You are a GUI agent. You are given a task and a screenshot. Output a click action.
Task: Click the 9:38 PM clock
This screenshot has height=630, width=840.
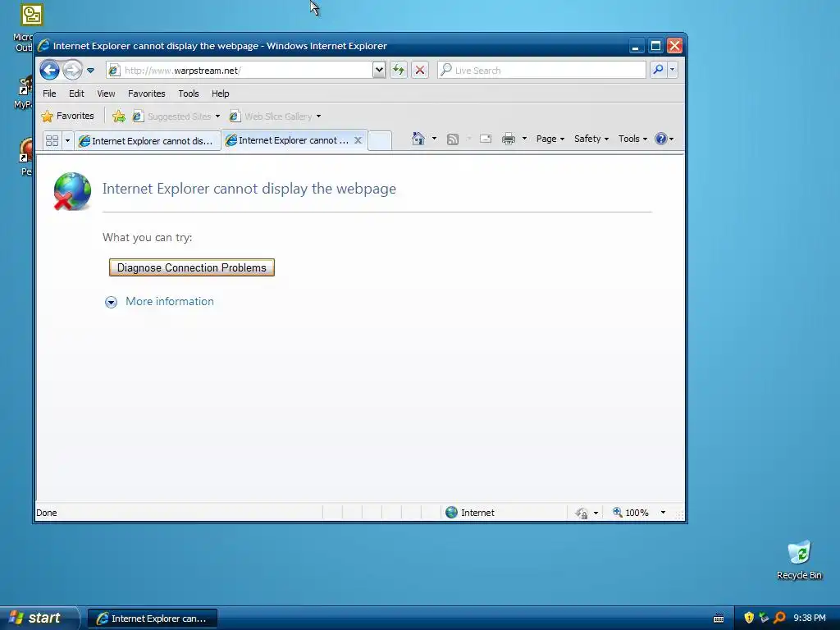(x=810, y=618)
